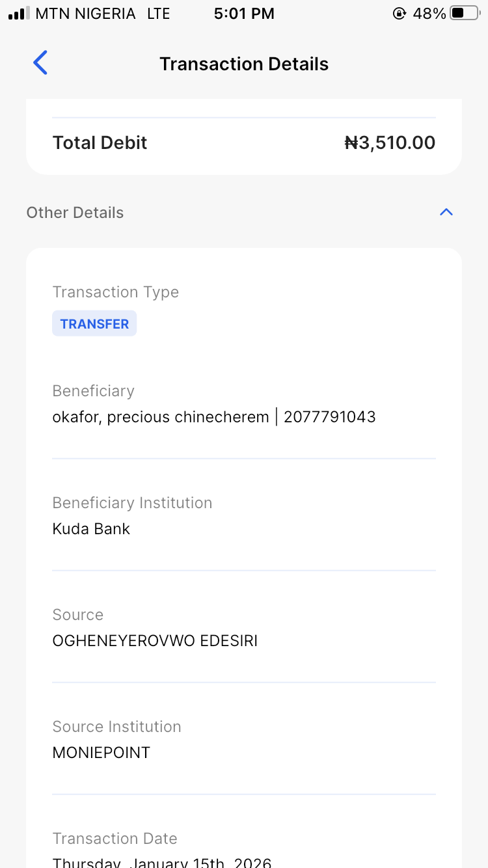Image resolution: width=488 pixels, height=868 pixels.
Task: Tap the Other Details heading
Action: pyautogui.click(x=75, y=213)
